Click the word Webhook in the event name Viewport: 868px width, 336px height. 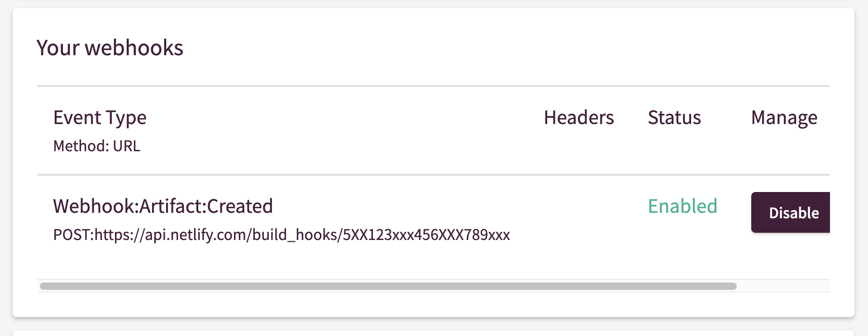(94, 206)
